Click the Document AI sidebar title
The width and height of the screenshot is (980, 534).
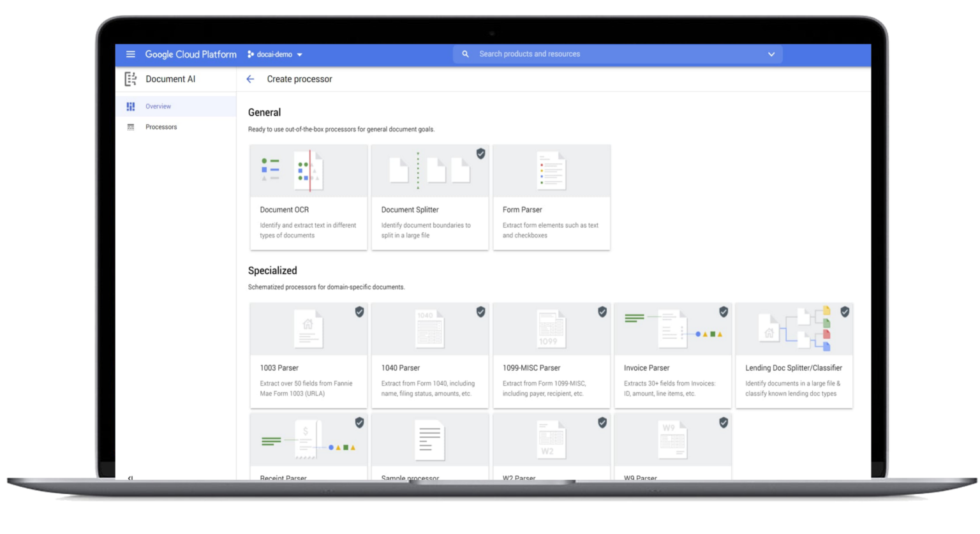coord(170,79)
